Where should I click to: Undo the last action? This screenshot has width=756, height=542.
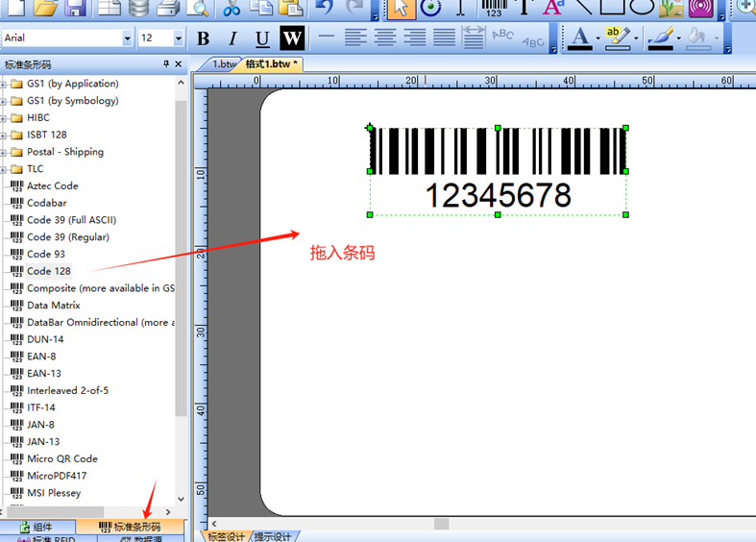(324, 8)
